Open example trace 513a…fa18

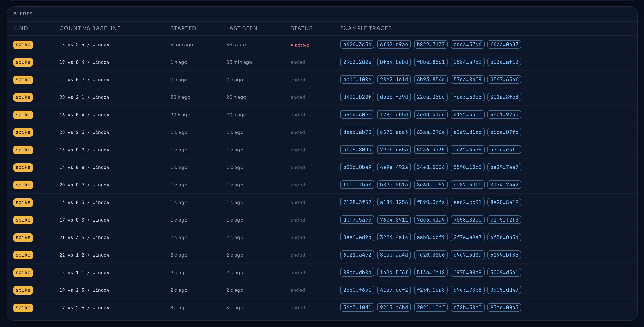(431, 272)
